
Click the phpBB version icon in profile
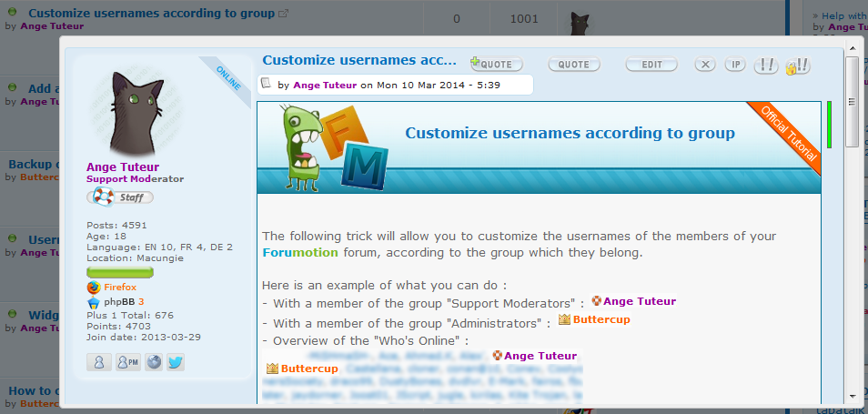tap(94, 302)
